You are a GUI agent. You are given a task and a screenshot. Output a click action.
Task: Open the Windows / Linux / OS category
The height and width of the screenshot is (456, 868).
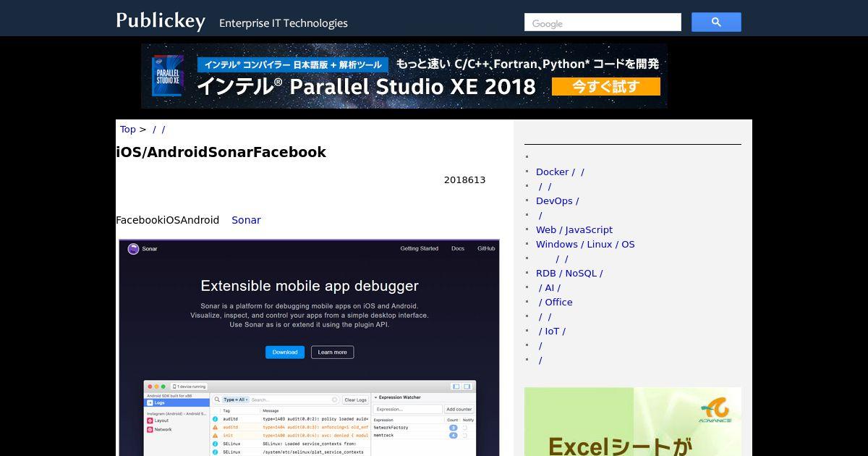(585, 244)
